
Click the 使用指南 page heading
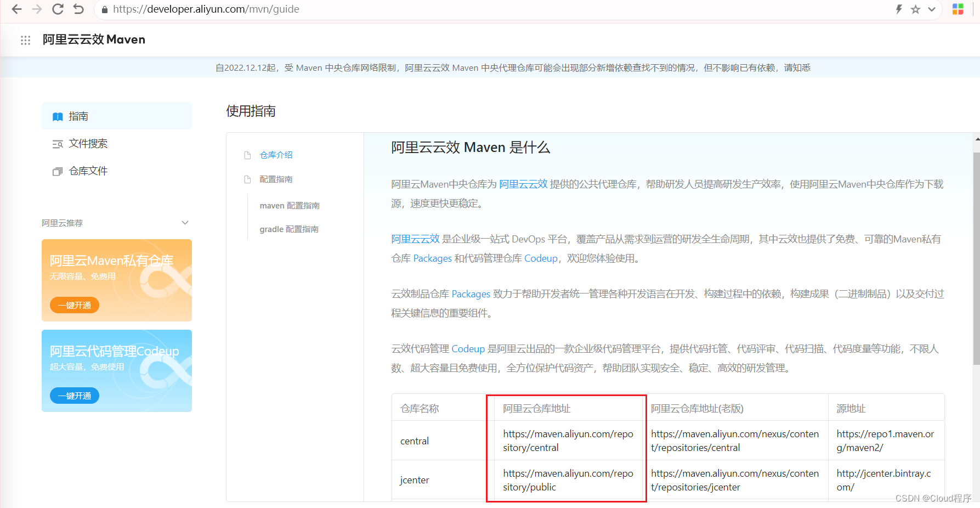[251, 111]
